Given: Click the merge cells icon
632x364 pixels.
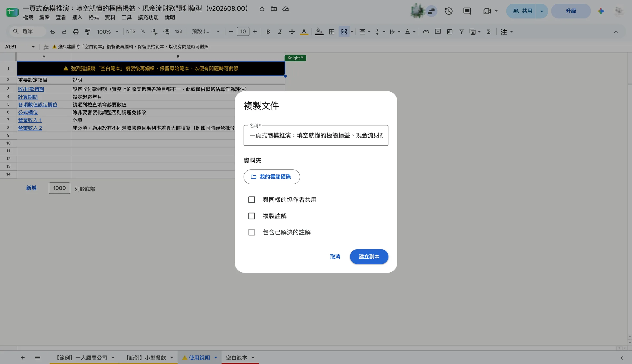Looking at the screenshot, I should 344,32.
